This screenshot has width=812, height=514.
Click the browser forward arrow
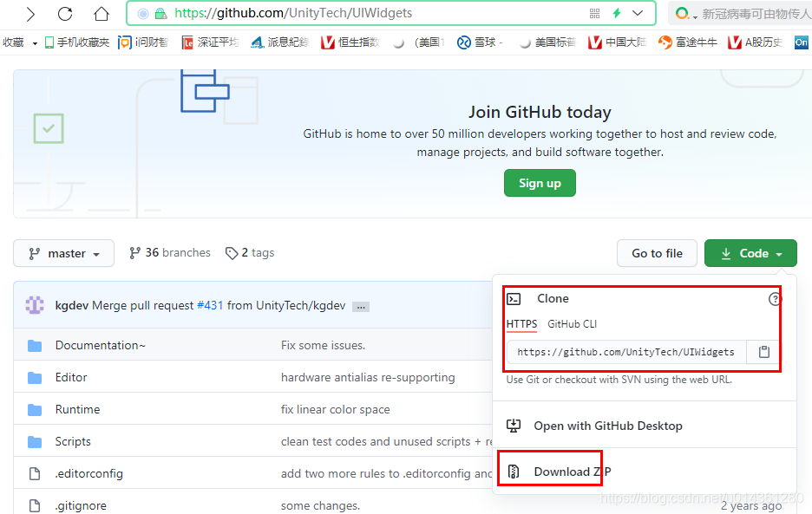click(30, 14)
